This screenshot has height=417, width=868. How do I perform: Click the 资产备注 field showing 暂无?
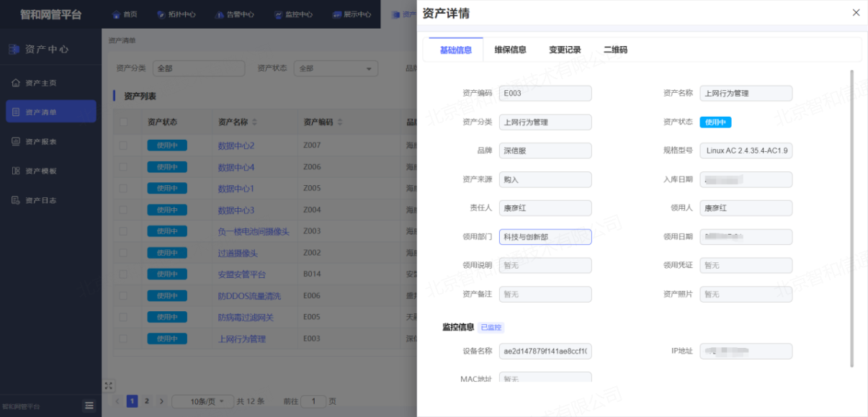click(545, 294)
